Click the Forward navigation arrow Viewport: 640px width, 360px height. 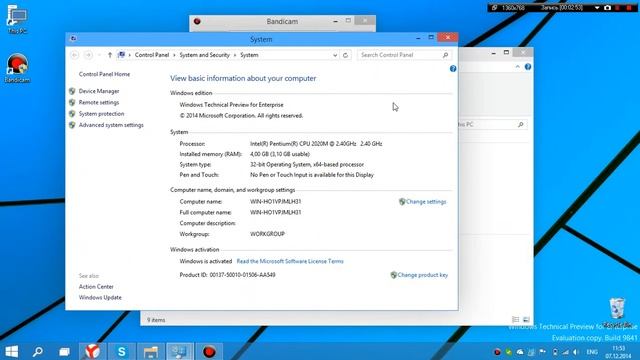coord(88,55)
